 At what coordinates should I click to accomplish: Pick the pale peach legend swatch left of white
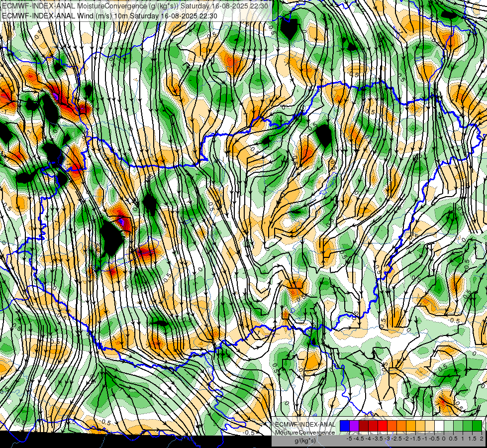tap(430, 426)
